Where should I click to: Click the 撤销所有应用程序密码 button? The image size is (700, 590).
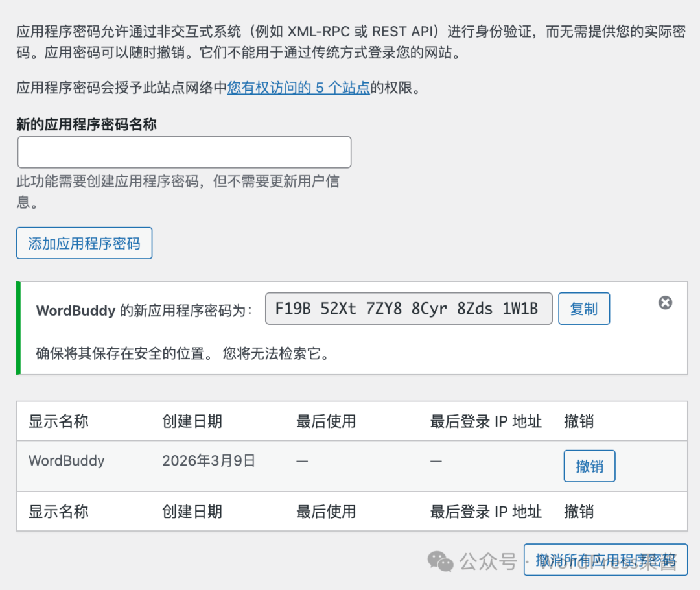pos(605,560)
